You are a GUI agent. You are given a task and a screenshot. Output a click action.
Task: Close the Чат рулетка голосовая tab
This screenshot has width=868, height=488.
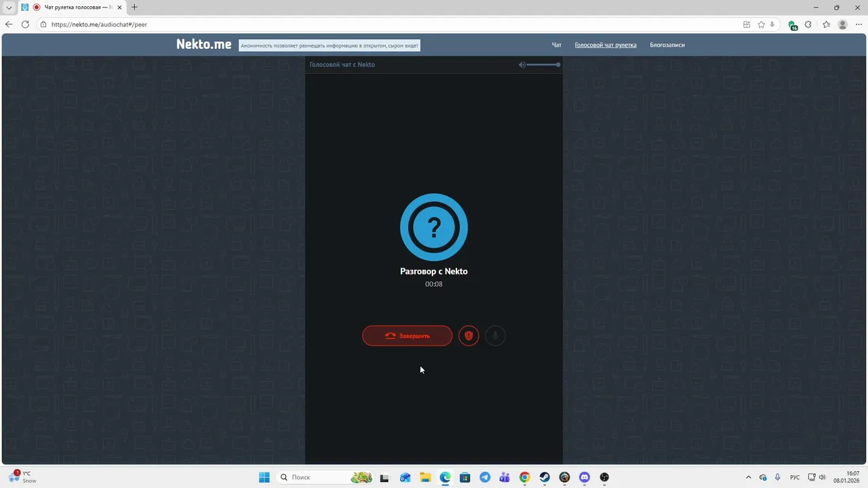[120, 7]
